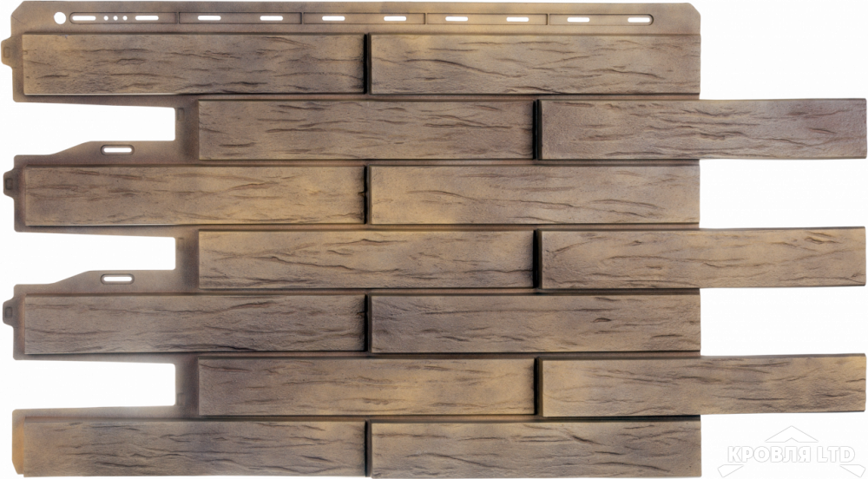
Task: Select the left brick in the fourth row
Action: 365,259
